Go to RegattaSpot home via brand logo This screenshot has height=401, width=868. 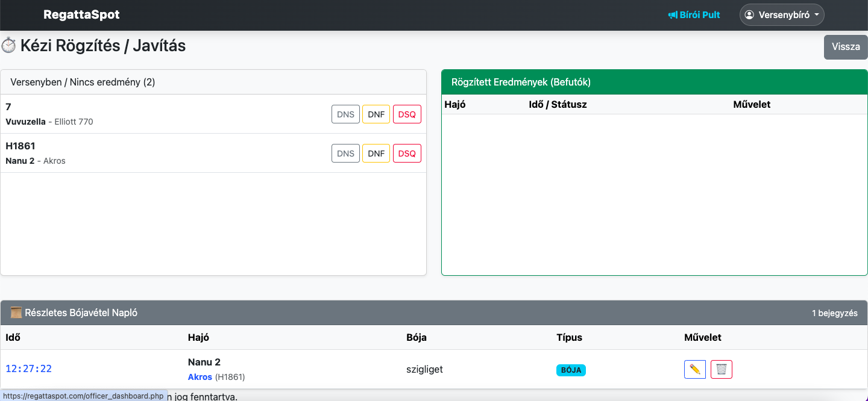click(81, 15)
